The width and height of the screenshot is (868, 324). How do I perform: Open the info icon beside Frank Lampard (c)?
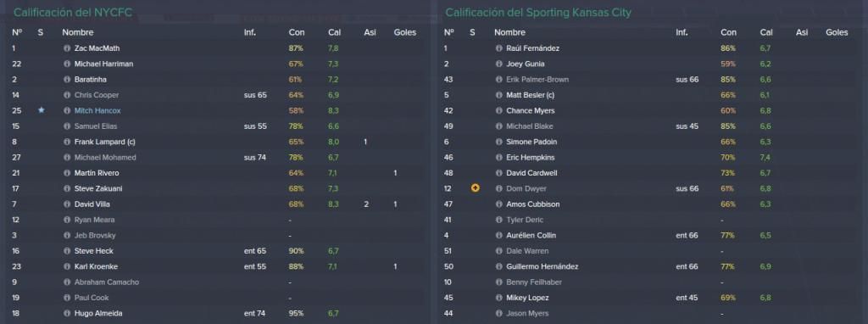click(67, 142)
